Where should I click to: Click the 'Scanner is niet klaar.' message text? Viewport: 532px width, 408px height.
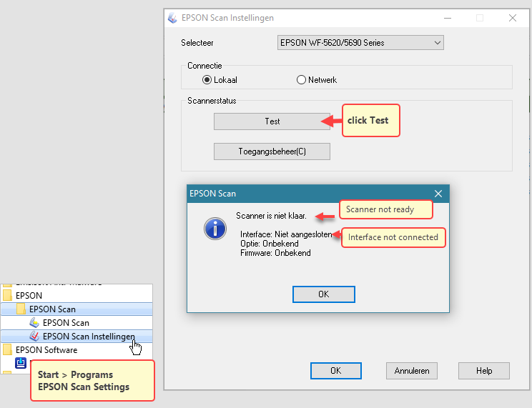[x=271, y=216]
